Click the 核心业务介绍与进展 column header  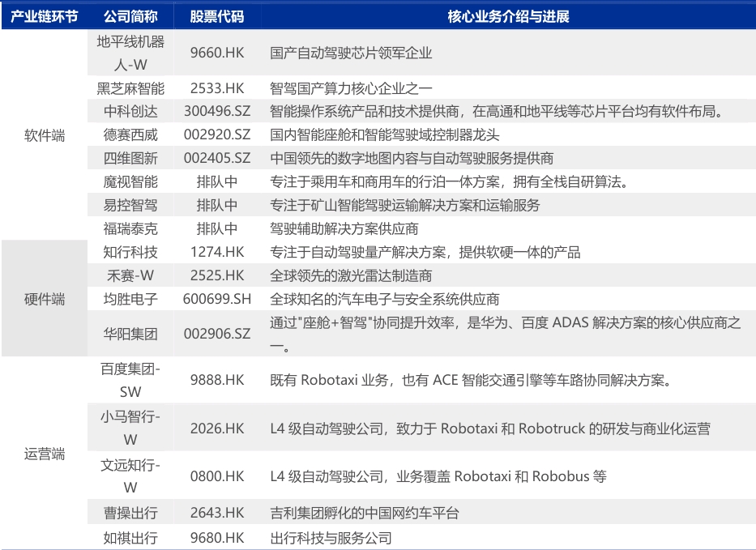(x=508, y=16)
